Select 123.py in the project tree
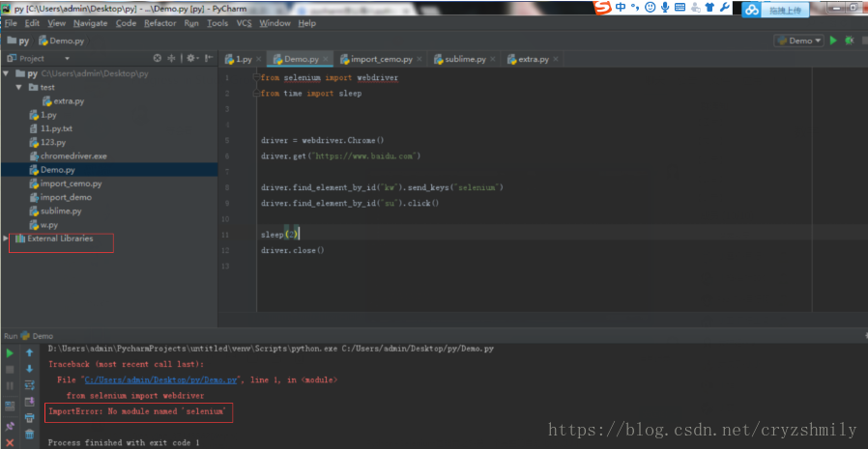This screenshot has width=868, height=449. point(53,142)
